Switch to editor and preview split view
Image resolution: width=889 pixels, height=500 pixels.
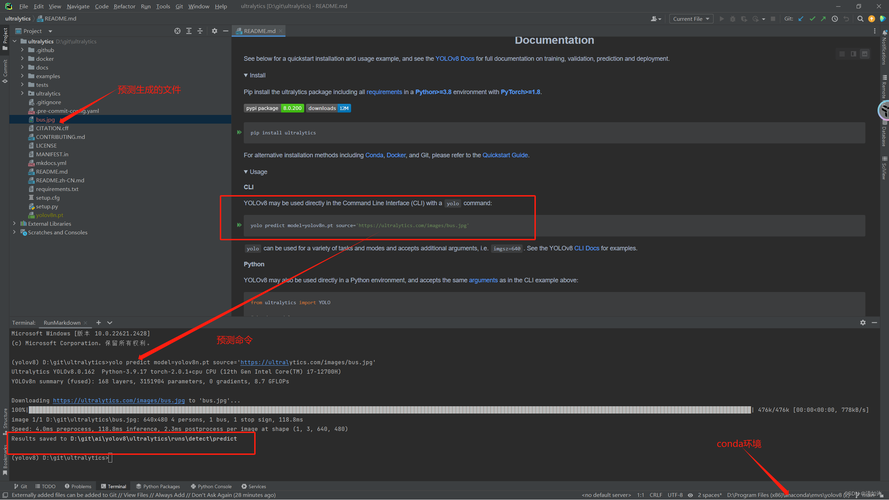[853, 54]
